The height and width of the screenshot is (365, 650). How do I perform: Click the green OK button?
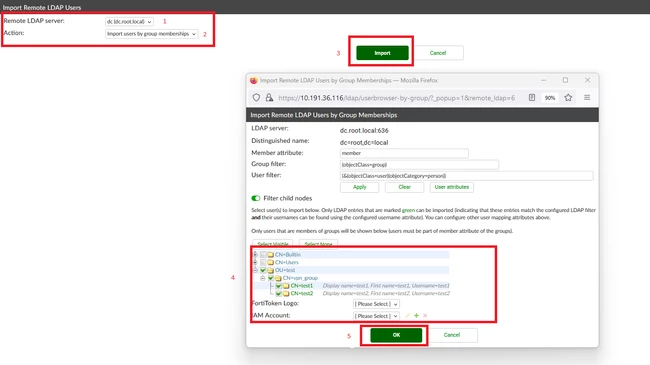(396, 335)
